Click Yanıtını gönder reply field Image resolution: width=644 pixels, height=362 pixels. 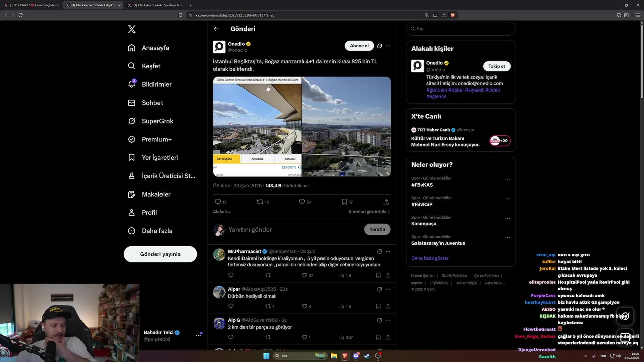click(294, 229)
